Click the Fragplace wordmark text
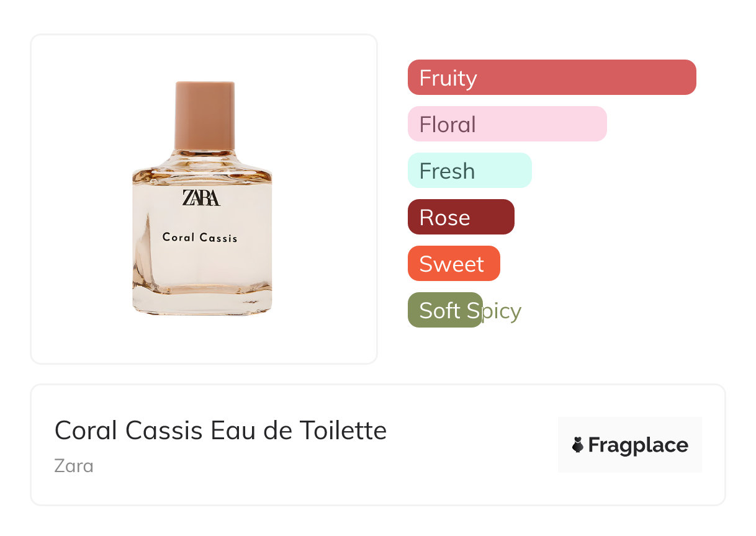The image size is (756, 536). coord(638,445)
